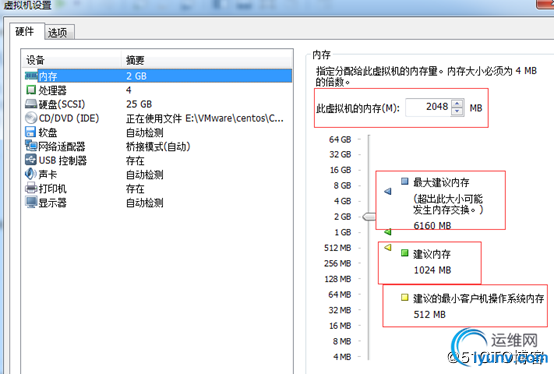Select the 内存 row summary 2 GB
The height and width of the screenshot is (374, 554).
tap(136, 76)
